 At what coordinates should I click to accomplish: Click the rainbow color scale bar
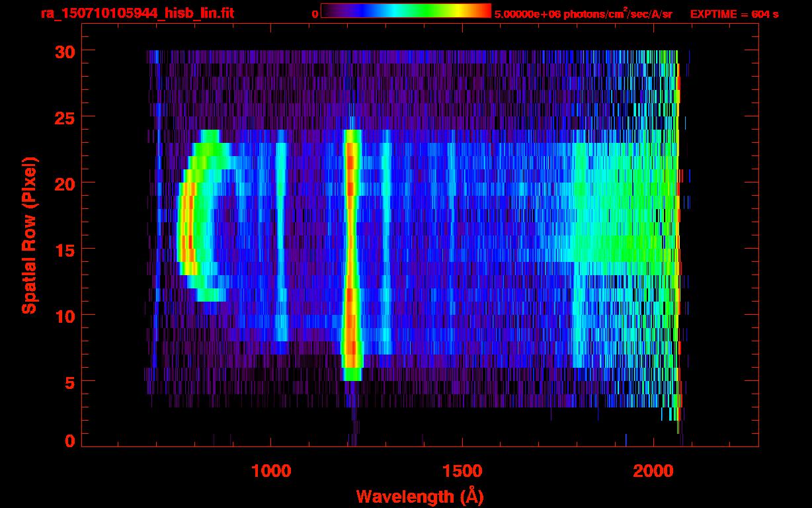pos(405,11)
